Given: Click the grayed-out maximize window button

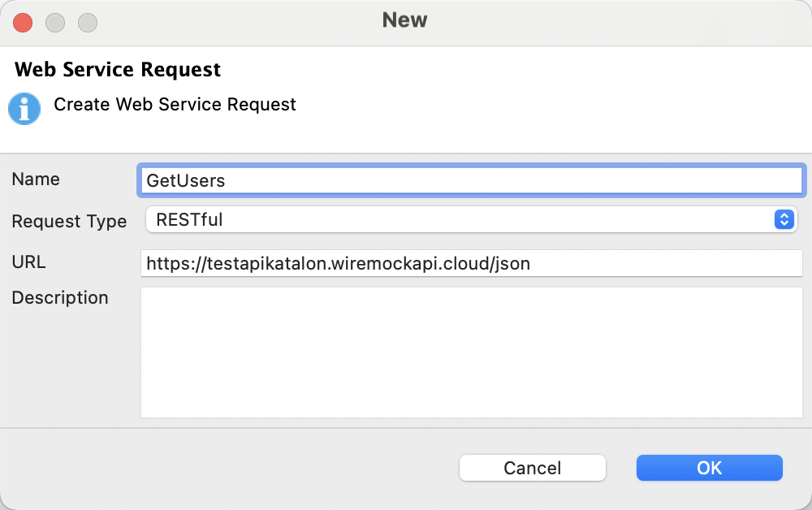Looking at the screenshot, I should click(87, 23).
